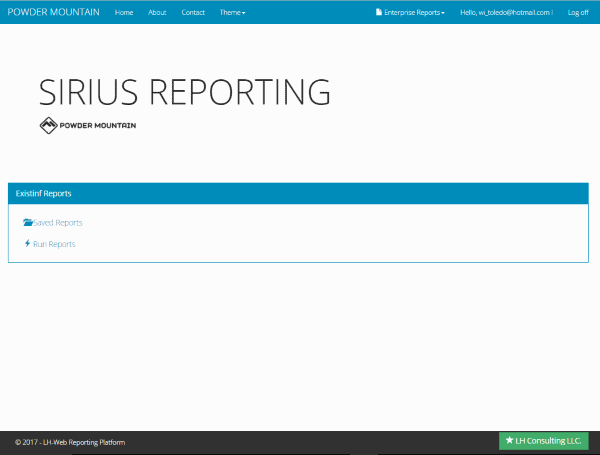The height and width of the screenshot is (455, 600).
Task: Click the Saved Reports folder icon
Action: pos(28,222)
